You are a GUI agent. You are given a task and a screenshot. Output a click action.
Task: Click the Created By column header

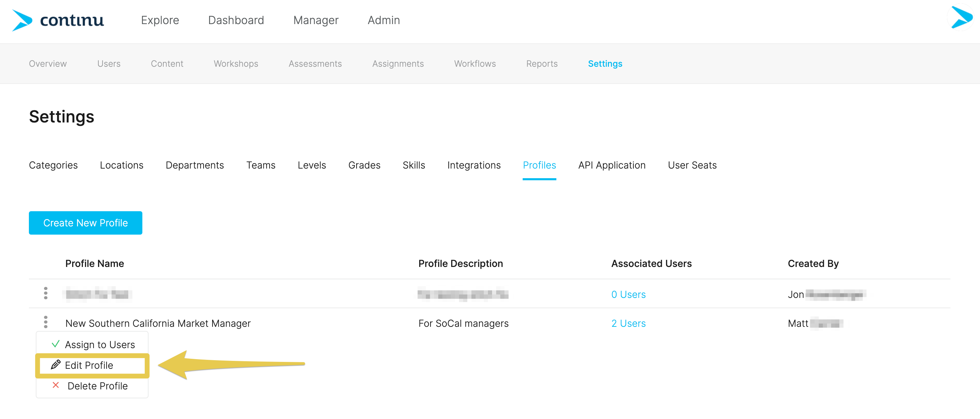pyautogui.click(x=813, y=264)
